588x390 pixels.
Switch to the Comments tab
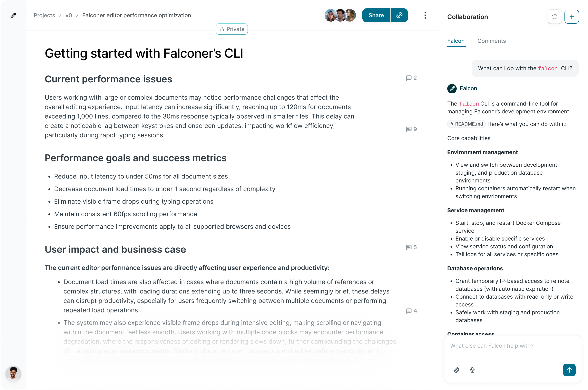491,41
